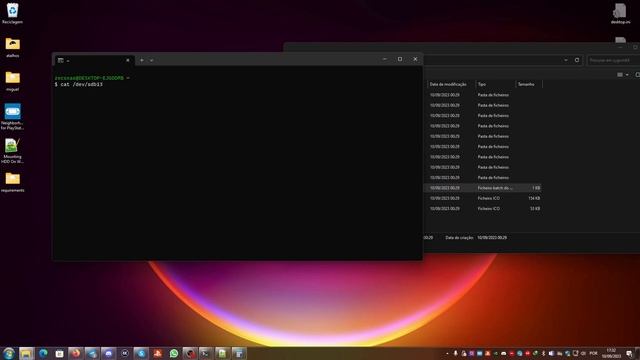The width and height of the screenshot is (640, 360).
Task: Sort by Tamanho column header
Action: [526, 84]
